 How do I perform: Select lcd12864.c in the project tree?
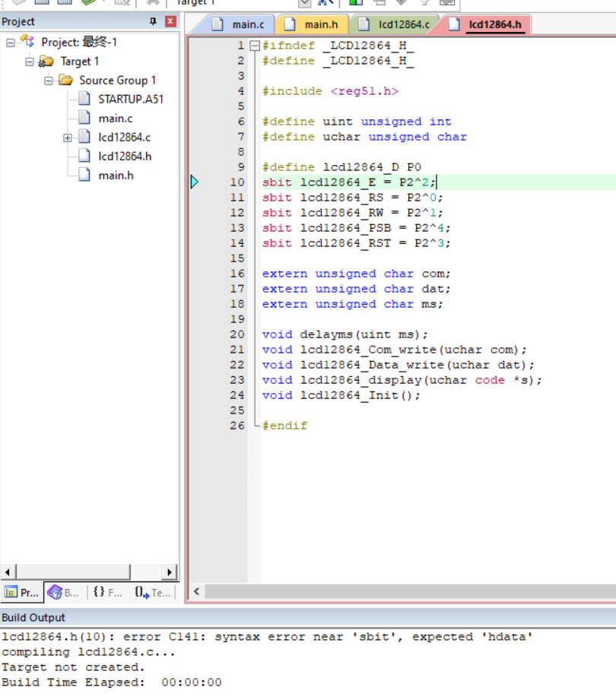point(125,138)
